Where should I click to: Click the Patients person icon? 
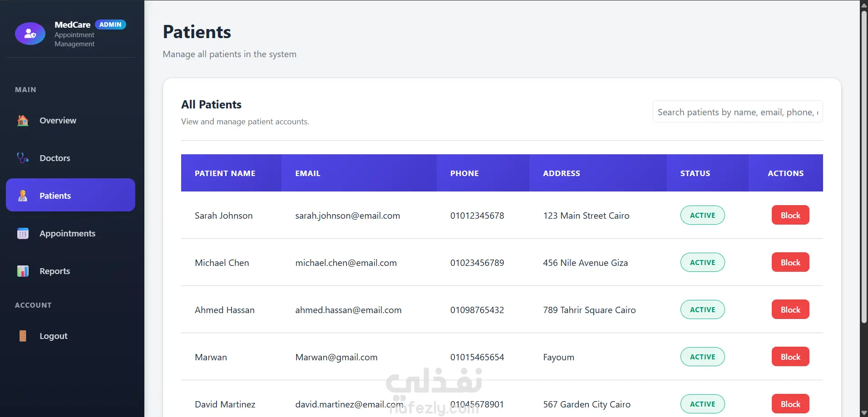[x=23, y=196]
